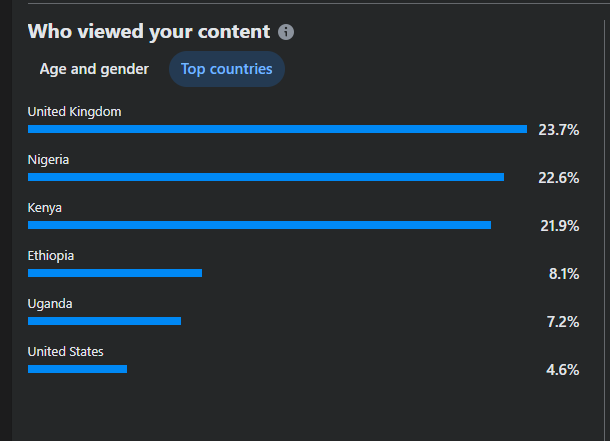Click the United States blue bar

(x=77, y=369)
